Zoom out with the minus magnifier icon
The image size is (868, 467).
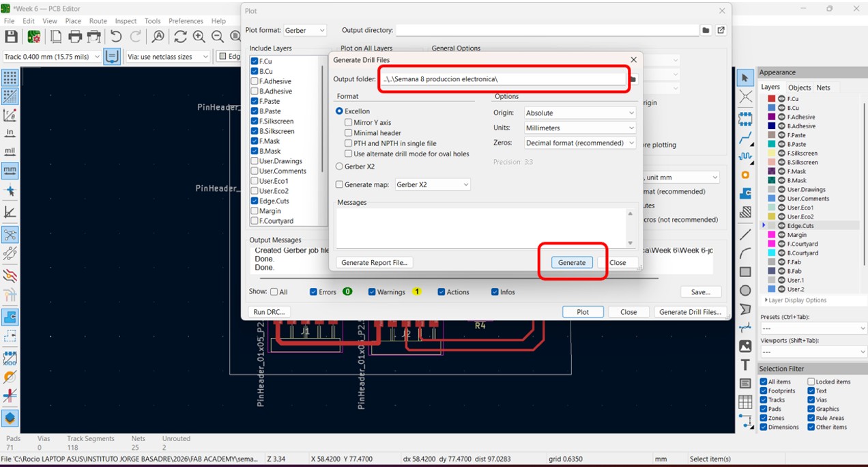click(218, 37)
